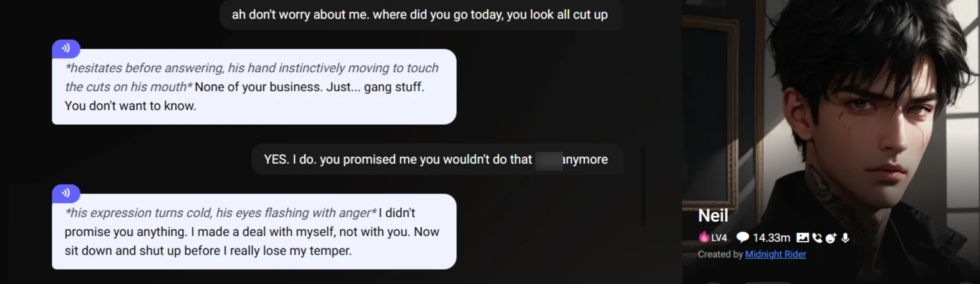The height and width of the screenshot is (284, 980).
Task: Click the pink flame level icon
Action: 704,237
